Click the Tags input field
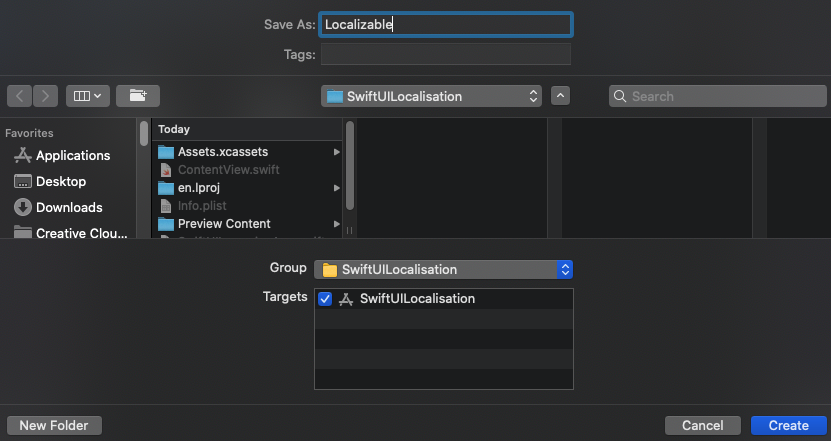 (445, 54)
